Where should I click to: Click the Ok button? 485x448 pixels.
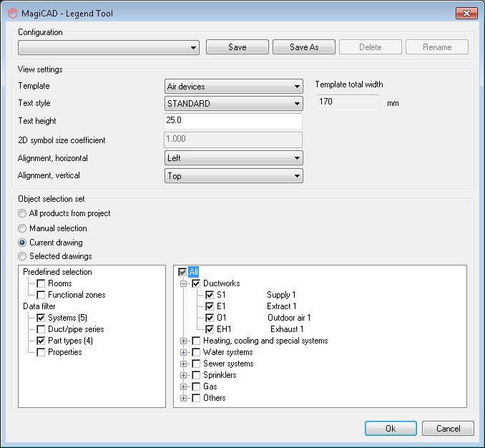coord(391,429)
